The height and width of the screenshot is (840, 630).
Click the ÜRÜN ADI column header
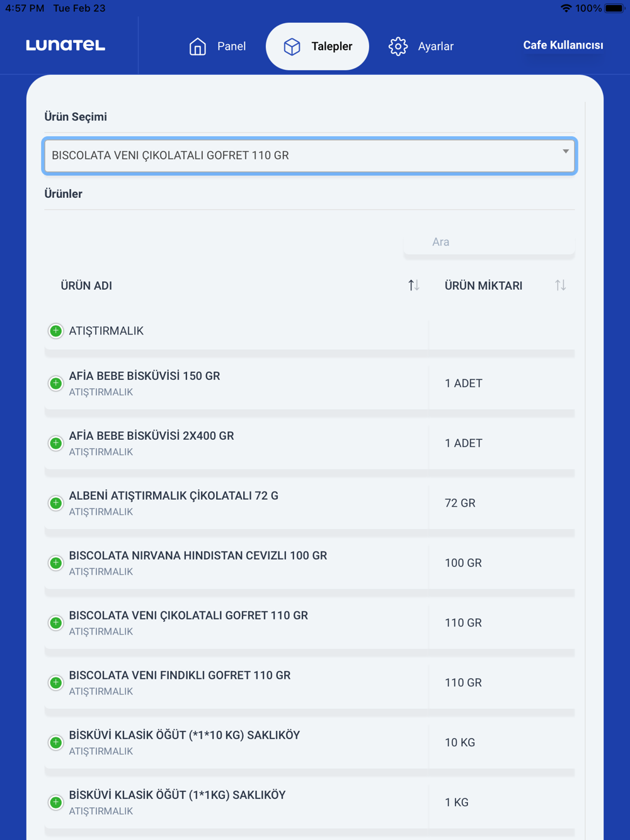pos(86,285)
